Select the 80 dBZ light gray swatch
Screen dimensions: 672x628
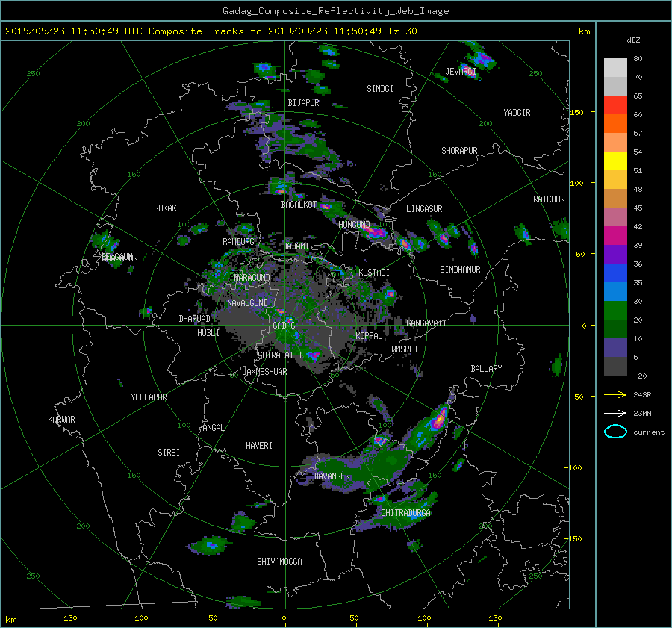[x=615, y=67]
